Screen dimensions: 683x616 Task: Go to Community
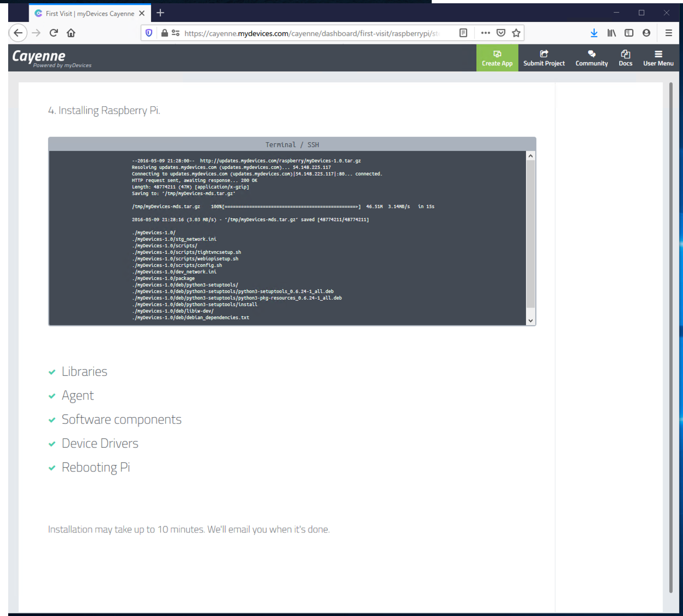(591, 58)
